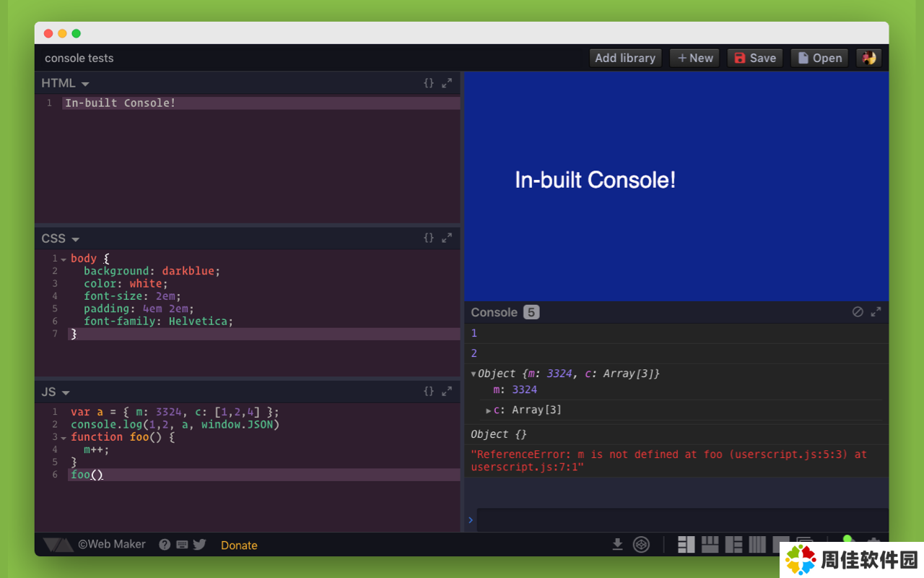Clear the console using the ban icon

tap(858, 312)
